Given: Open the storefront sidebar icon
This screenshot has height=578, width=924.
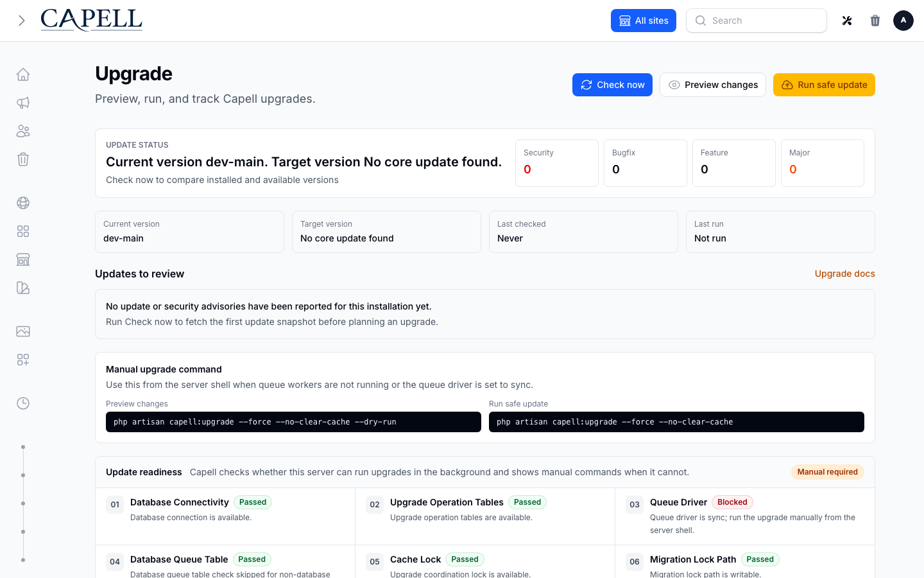Looking at the screenshot, I should (23, 259).
